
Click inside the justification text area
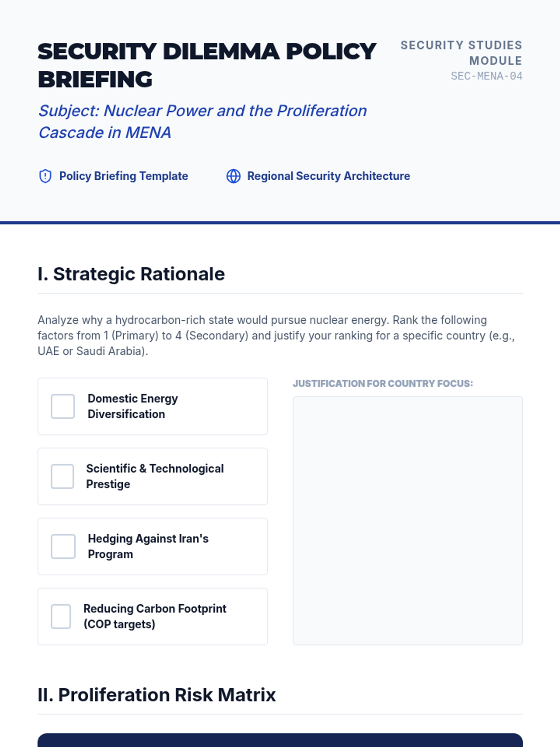click(x=407, y=521)
